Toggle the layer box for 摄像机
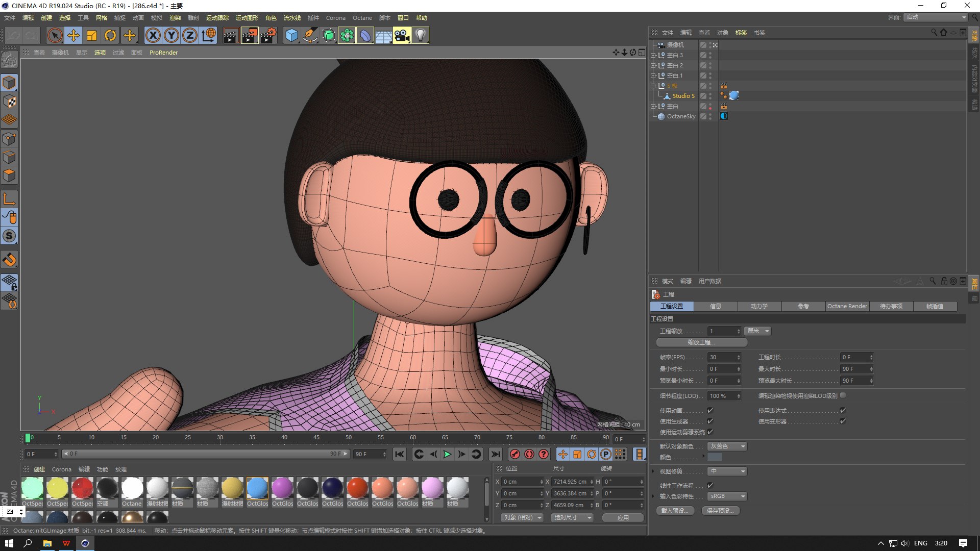Viewport: 980px width, 551px height. (x=703, y=45)
